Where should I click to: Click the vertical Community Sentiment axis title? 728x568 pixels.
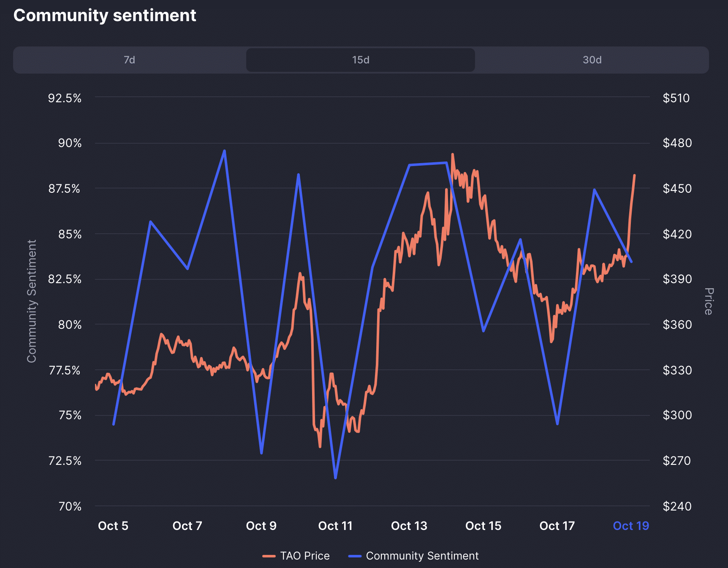[x=32, y=301]
